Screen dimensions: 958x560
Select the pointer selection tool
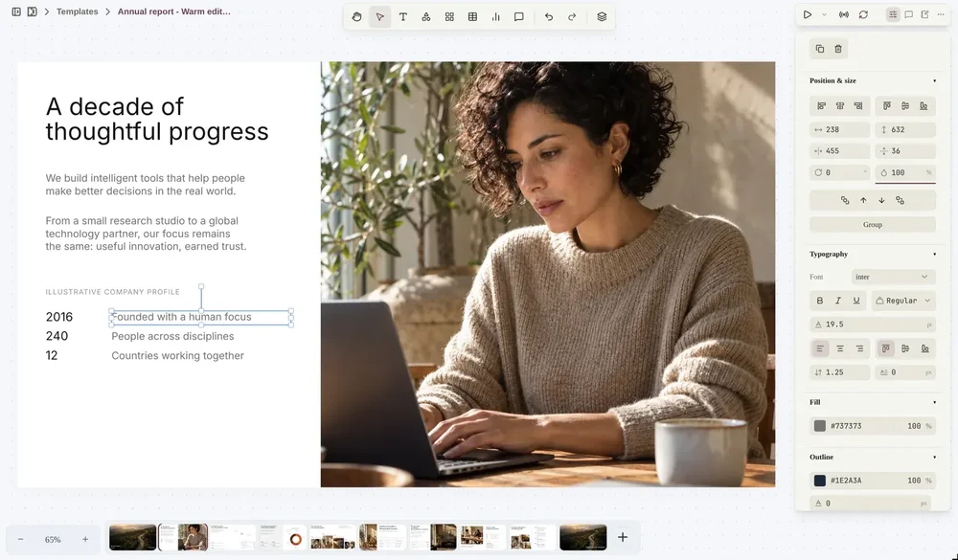click(x=380, y=17)
